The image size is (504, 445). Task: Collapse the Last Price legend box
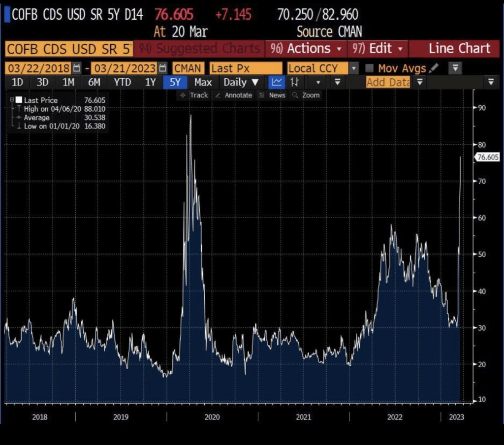tap(12, 100)
